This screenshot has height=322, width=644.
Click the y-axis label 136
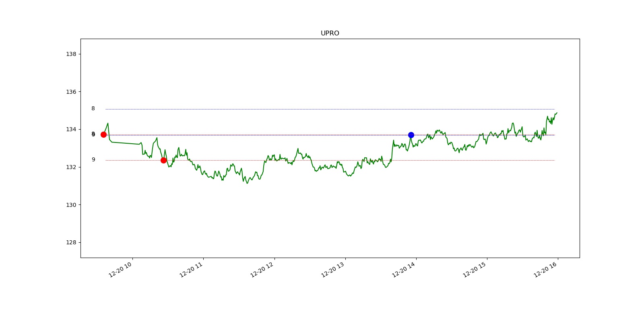(71, 92)
